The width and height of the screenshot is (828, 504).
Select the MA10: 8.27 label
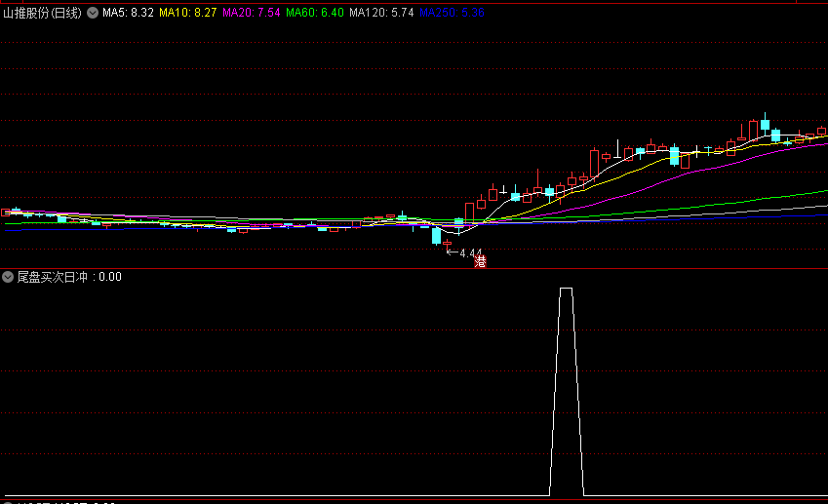pos(188,13)
